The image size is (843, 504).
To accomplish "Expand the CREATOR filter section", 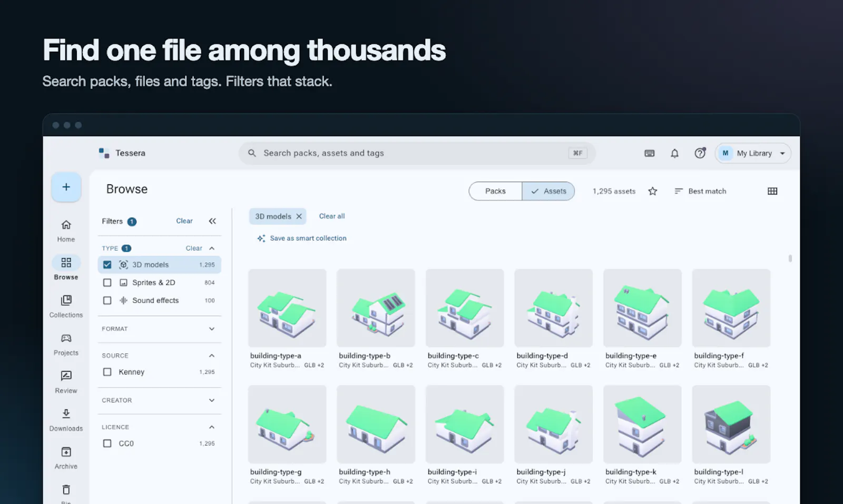I will 212,400.
